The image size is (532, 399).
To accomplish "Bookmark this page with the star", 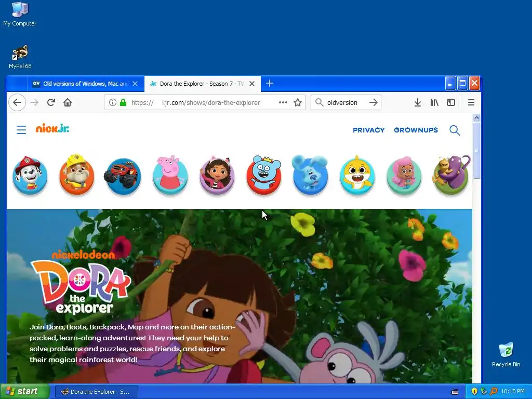I will pos(298,102).
